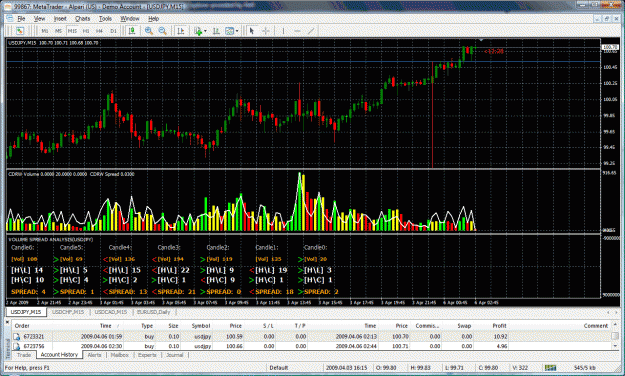Open the File menu
Screen dimensions: 625x376
(21, 19)
